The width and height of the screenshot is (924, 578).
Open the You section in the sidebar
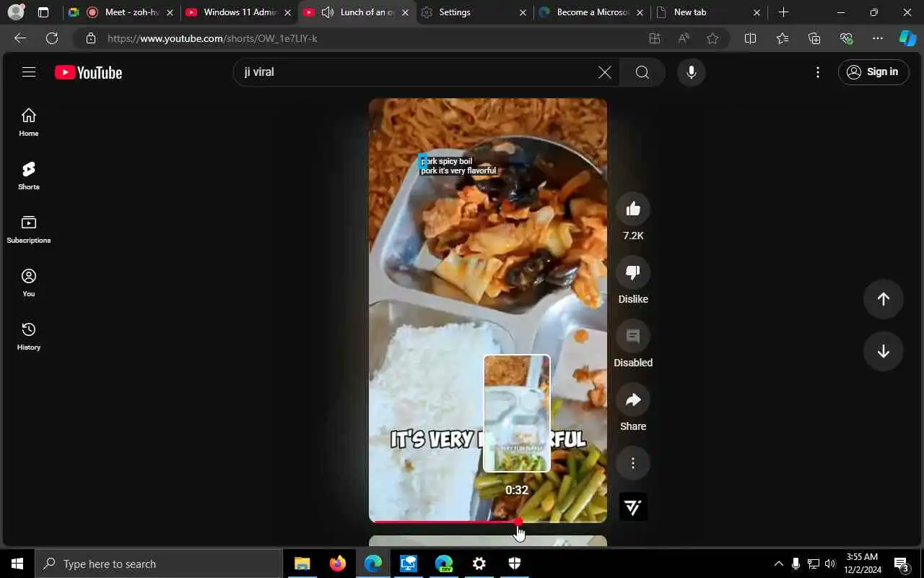tap(29, 282)
